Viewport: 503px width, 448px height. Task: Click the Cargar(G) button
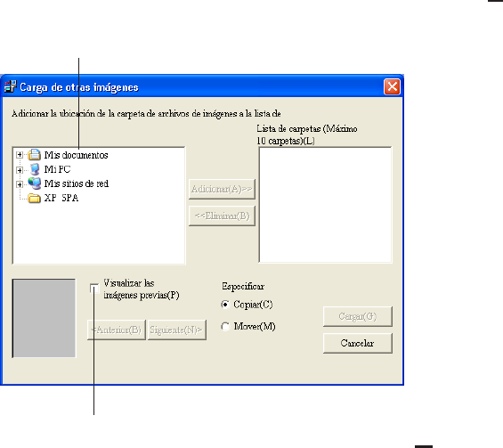358,316
